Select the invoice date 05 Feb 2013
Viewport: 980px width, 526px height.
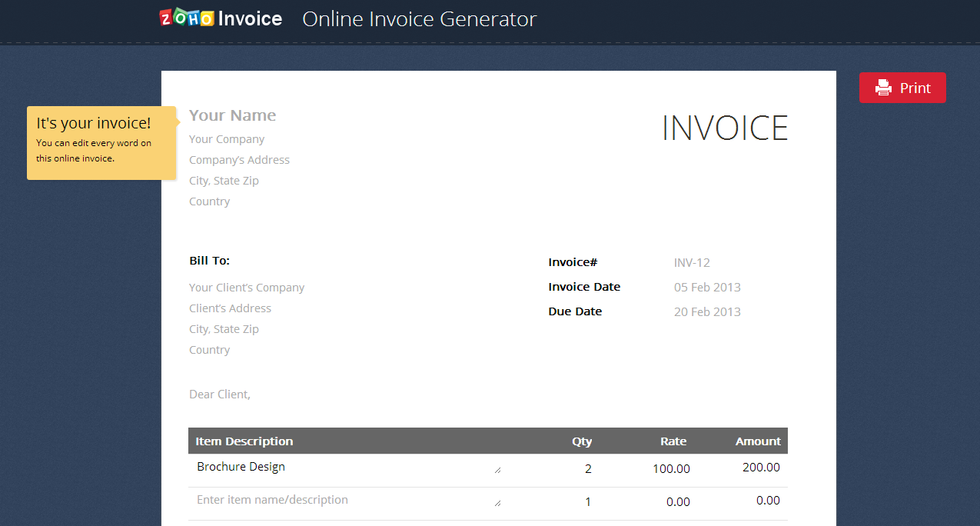click(707, 287)
